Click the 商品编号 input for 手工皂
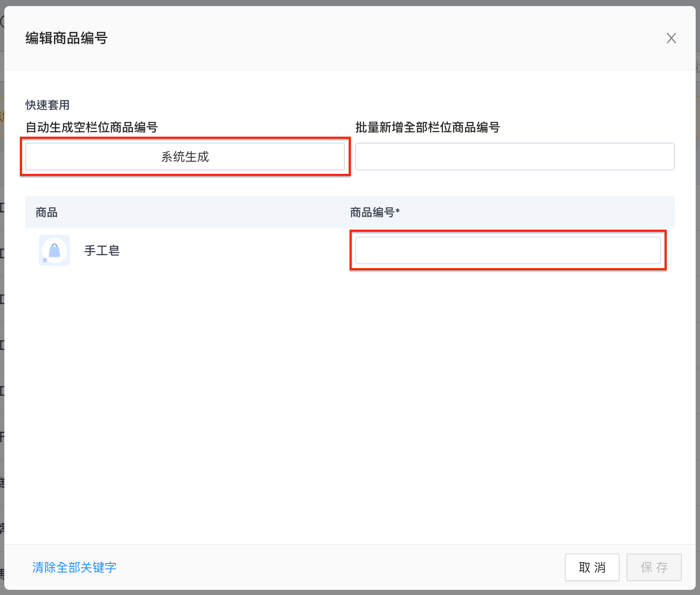Viewport: 700px width, 595px height. coord(508,250)
